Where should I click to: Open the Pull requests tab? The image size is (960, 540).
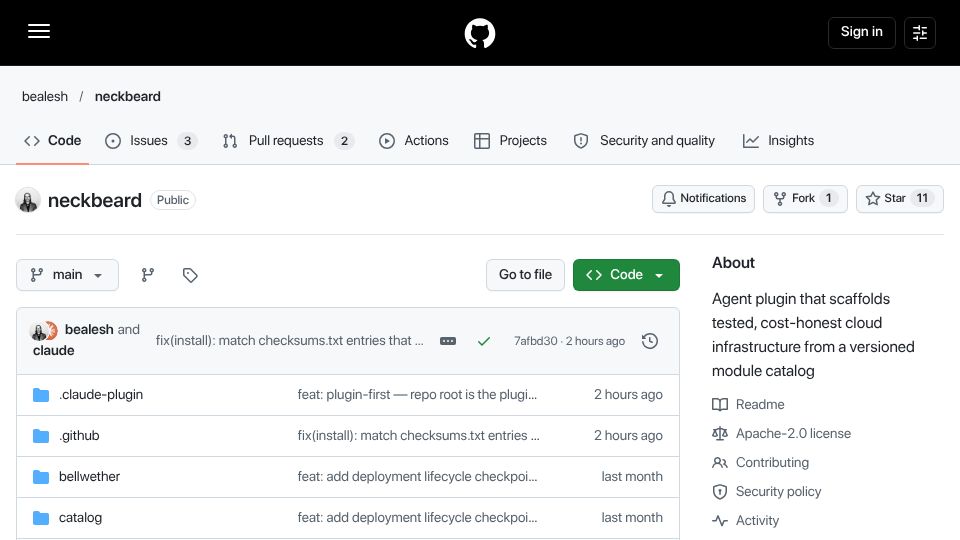[x=288, y=141]
